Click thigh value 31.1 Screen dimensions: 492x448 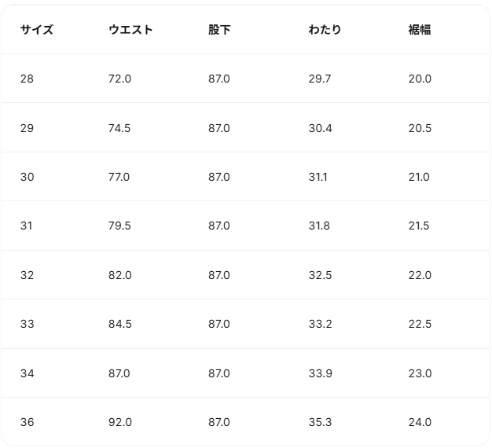coord(318,177)
